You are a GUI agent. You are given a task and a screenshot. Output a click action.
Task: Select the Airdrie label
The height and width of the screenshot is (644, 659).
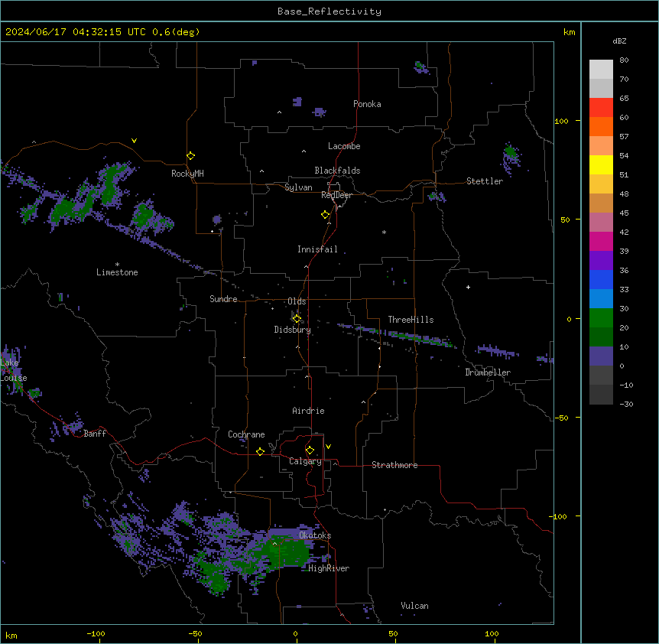coord(309,411)
